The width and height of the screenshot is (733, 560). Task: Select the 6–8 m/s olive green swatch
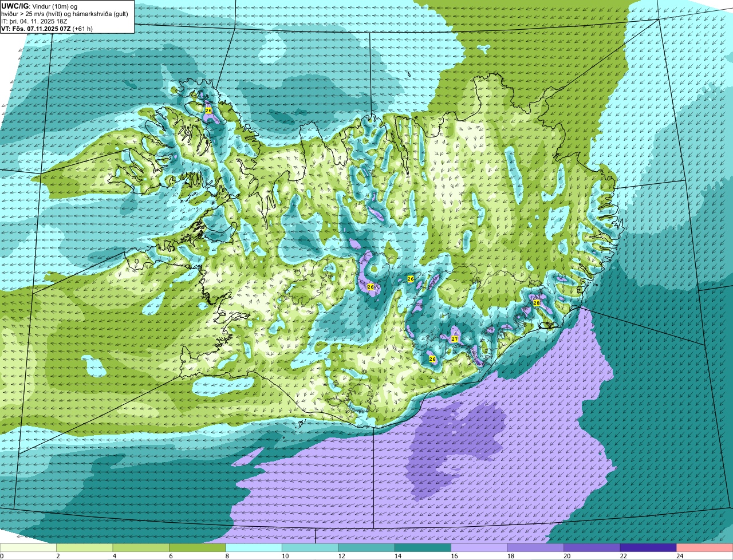click(x=198, y=547)
